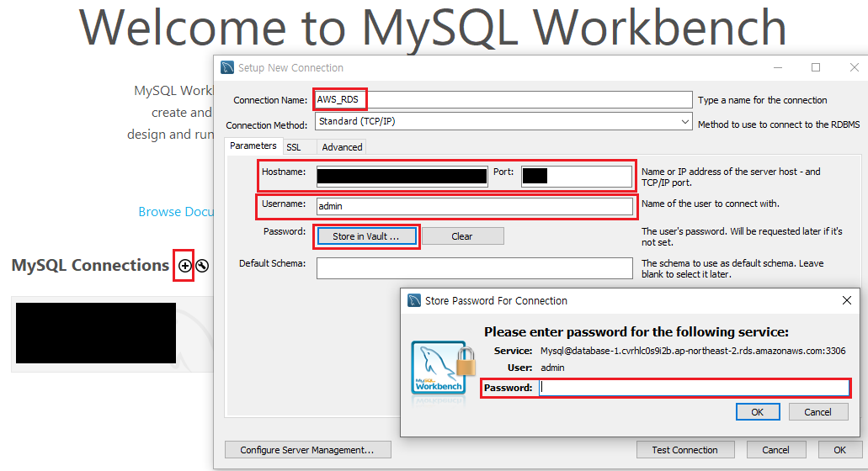Confirm Setup New Connection with OK
This screenshot has width=868, height=471.
[839, 450]
